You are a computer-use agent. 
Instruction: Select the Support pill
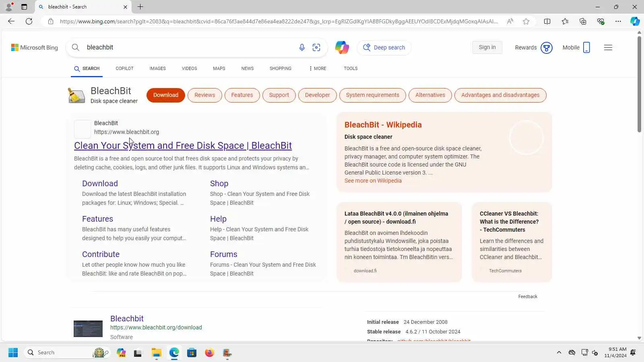279,95
